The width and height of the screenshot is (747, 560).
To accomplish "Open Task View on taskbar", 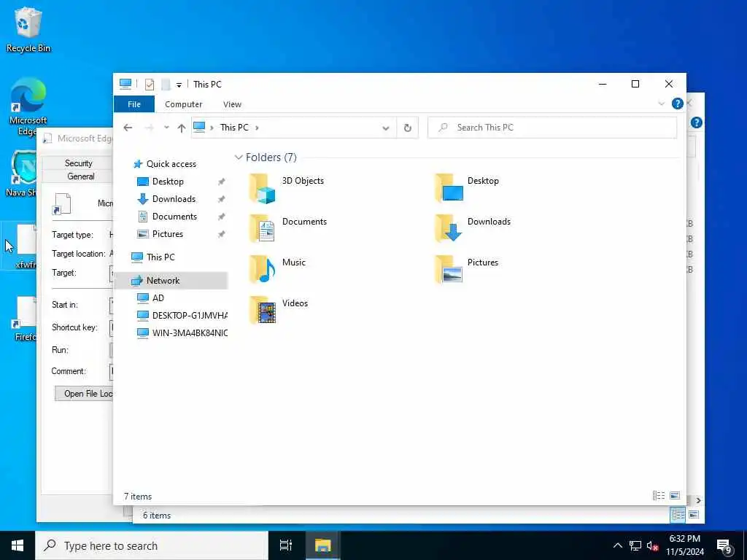I will (286, 545).
